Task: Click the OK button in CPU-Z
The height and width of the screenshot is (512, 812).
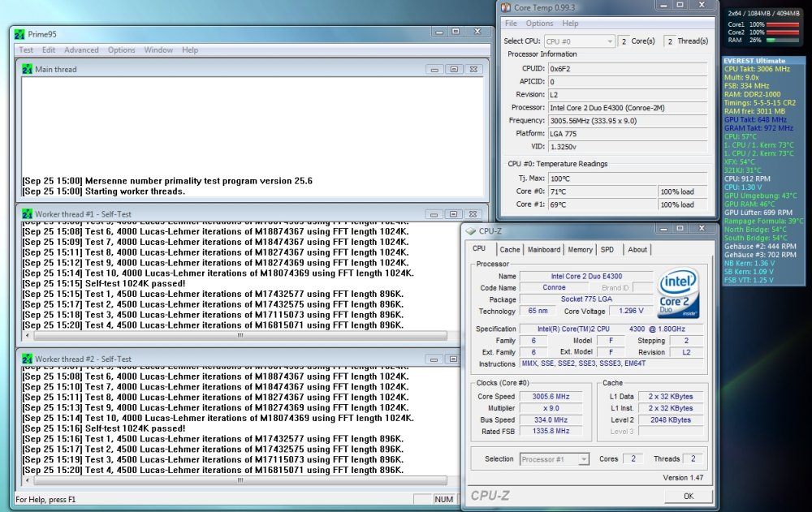Action: [x=689, y=496]
